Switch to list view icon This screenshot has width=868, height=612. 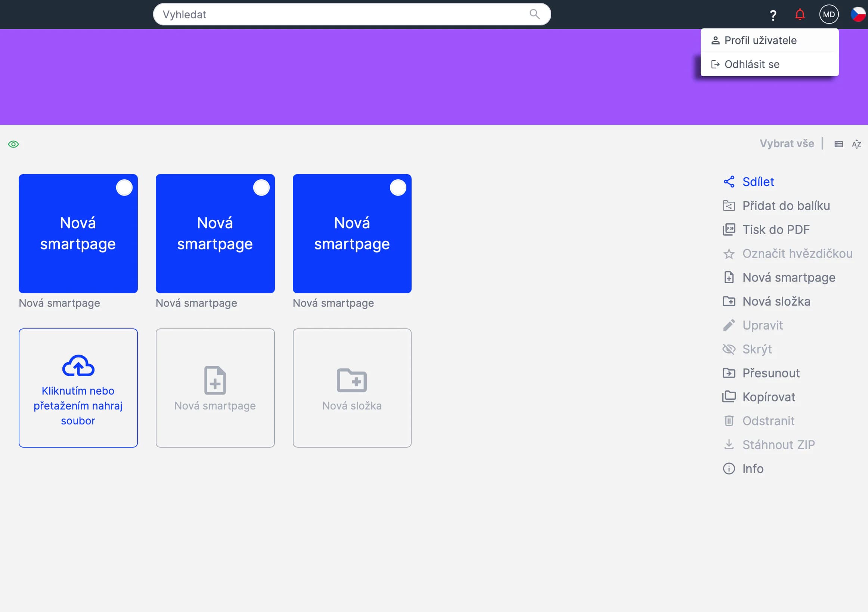click(838, 144)
